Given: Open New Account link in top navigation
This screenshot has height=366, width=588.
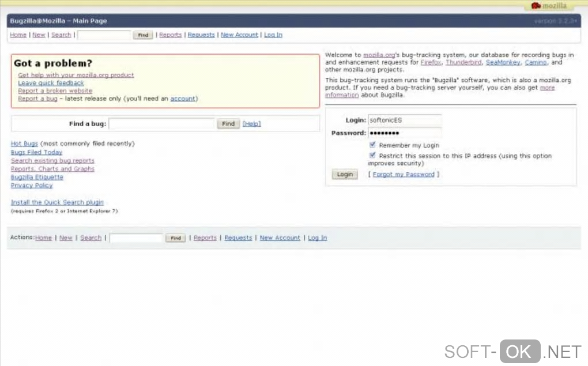Looking at the screenshot, I should pyautogui.click(x=239, y=35).
